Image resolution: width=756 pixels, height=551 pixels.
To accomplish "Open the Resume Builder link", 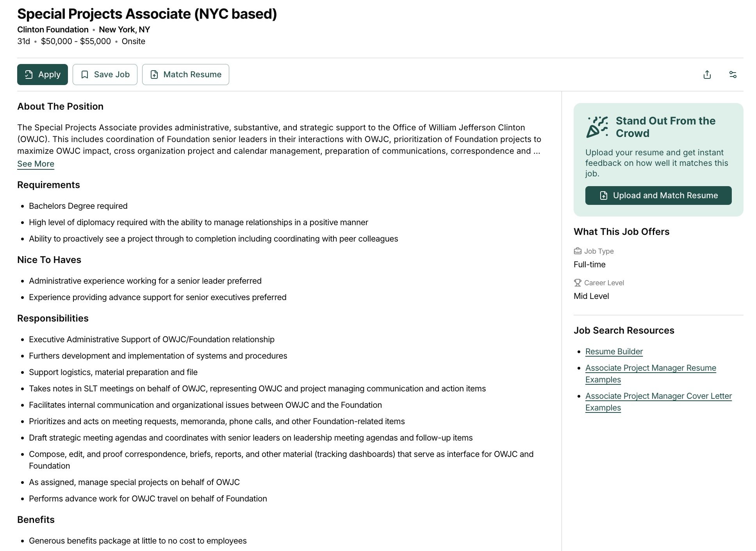I will (x=614, y=352).
